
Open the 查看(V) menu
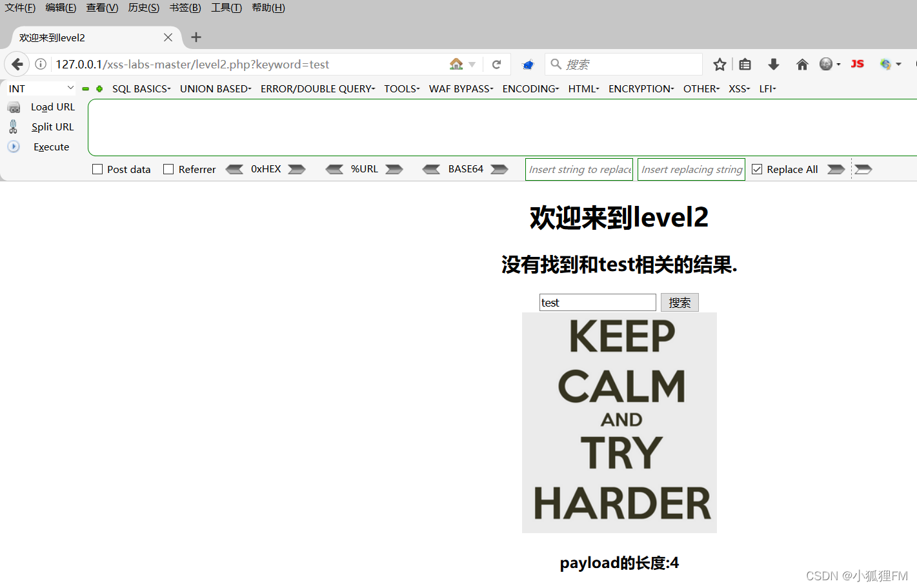click(102, 8)
